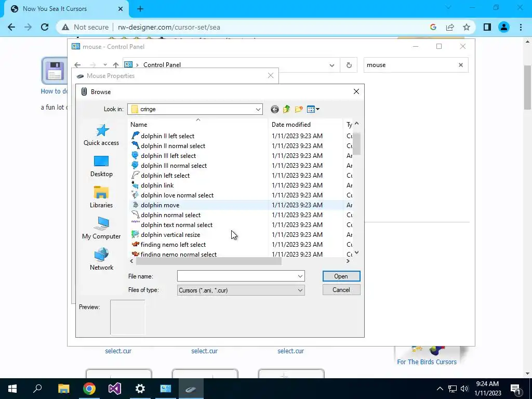
Task: Select the dolphin normal select file name
Action: 170,215
